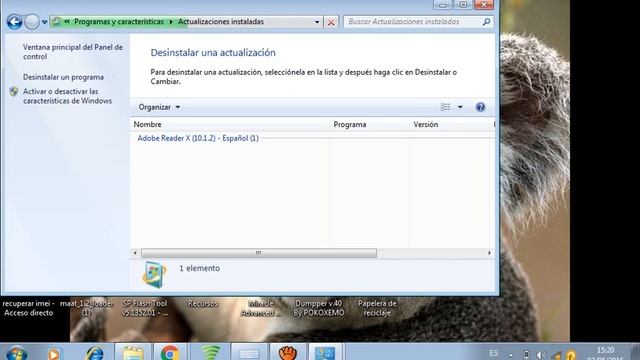Viewport: 640px width, 360px height.
Task: Select the SP Flash Tool desktop shortcut
Action: click(x=145, y=308)
